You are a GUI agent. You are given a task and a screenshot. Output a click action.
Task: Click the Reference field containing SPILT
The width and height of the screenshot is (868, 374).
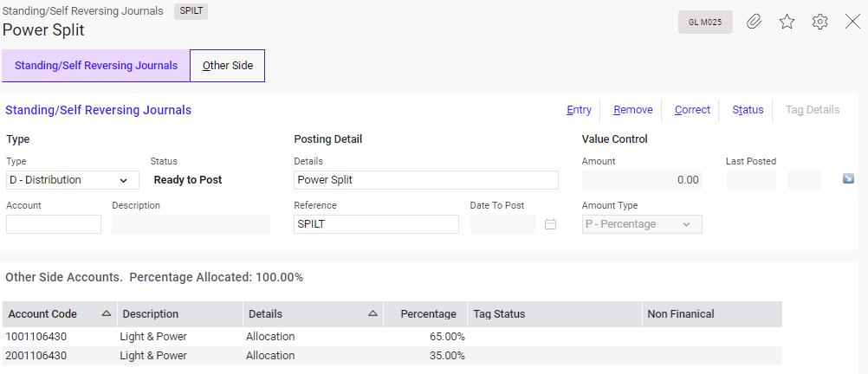[376, 224]
